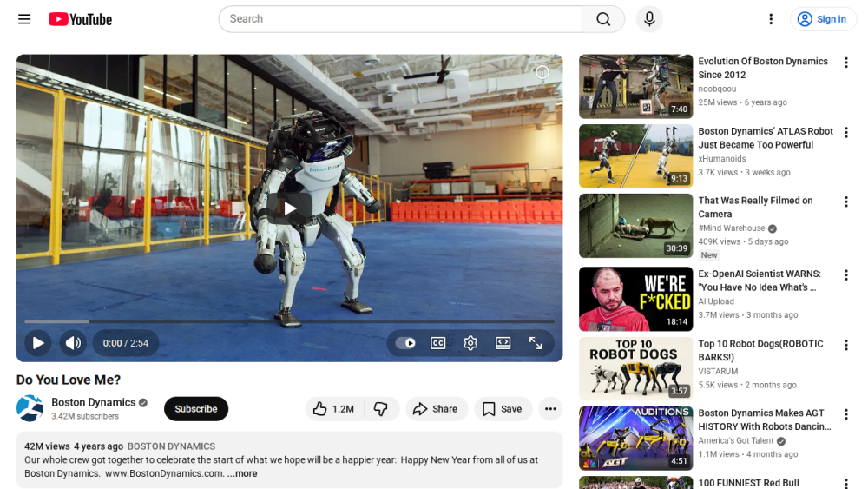The height and width of the screenshot is (489, 868).
Task: Click the #Mind Warehouse channel name
Action: [731, 228]
